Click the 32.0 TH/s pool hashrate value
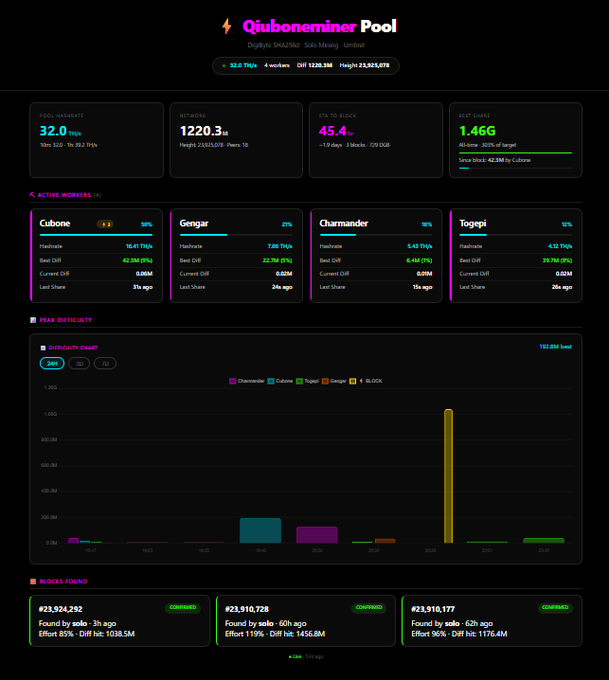 60,131
